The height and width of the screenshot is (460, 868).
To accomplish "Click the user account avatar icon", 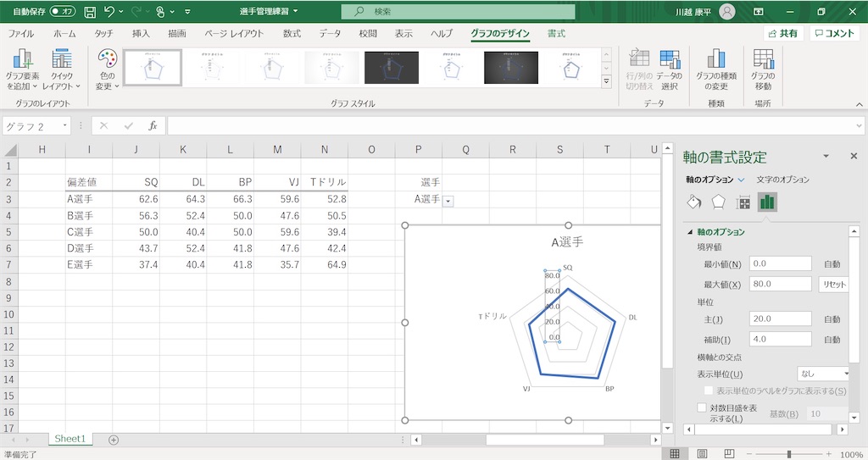I will 726,12.
